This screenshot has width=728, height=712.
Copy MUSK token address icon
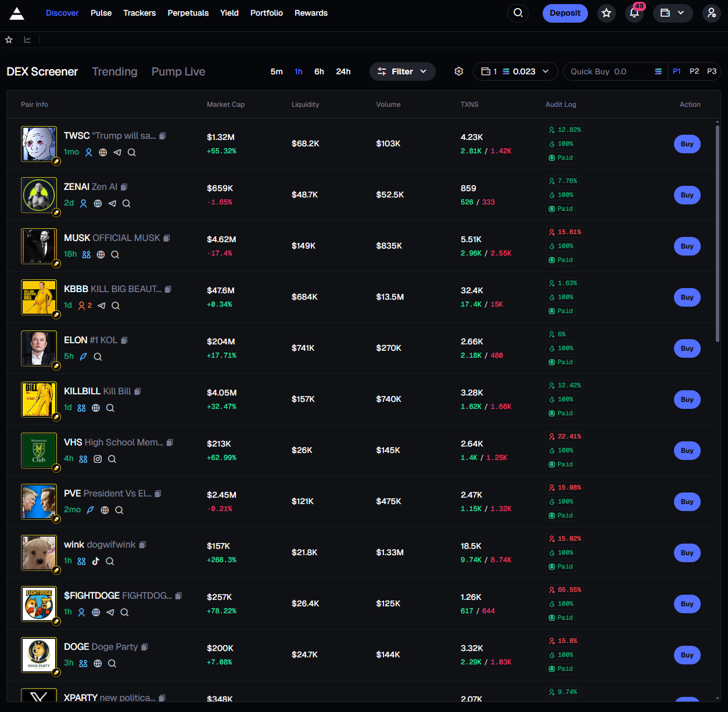click(167, 238)
